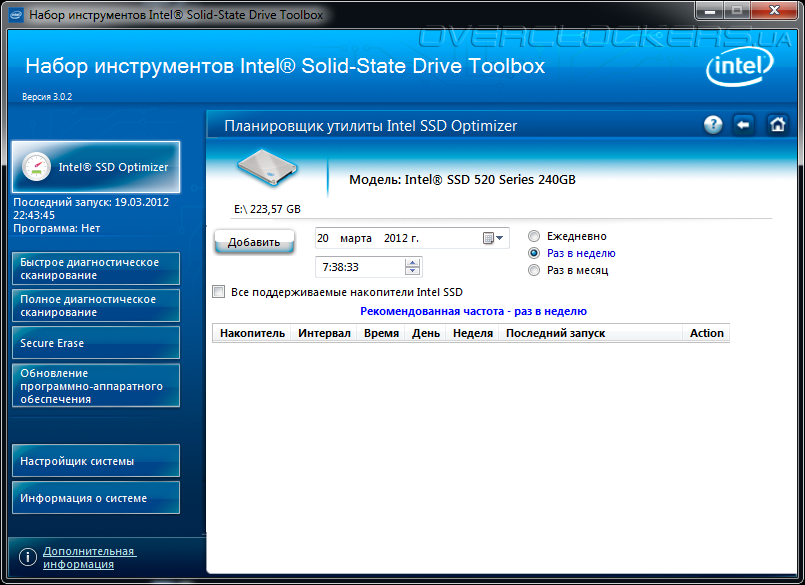
Task: Open Intel SSD Optimizer section
Action: click(x=96, y=167)
